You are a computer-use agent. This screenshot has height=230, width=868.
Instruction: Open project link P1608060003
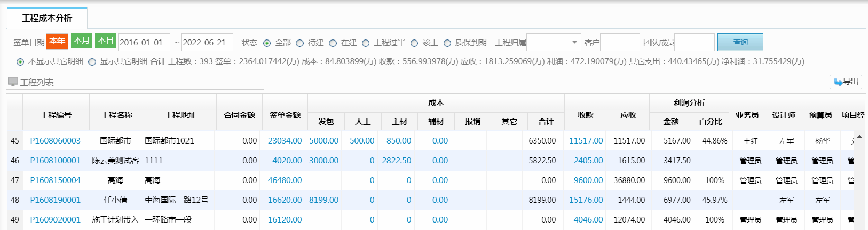click(x=55, y=141)
